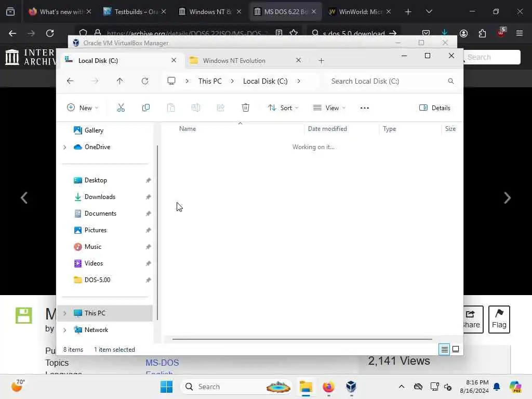Image resolution: width=532 pixels, height=399 pixels.
Task: Switch to details list view icon in status bar
Action: coord(444,349)
